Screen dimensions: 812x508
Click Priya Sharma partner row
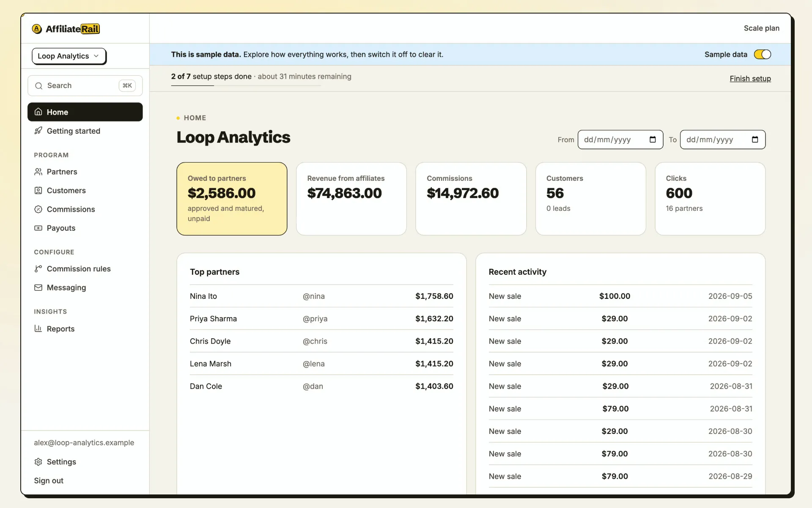coord(321,318)
